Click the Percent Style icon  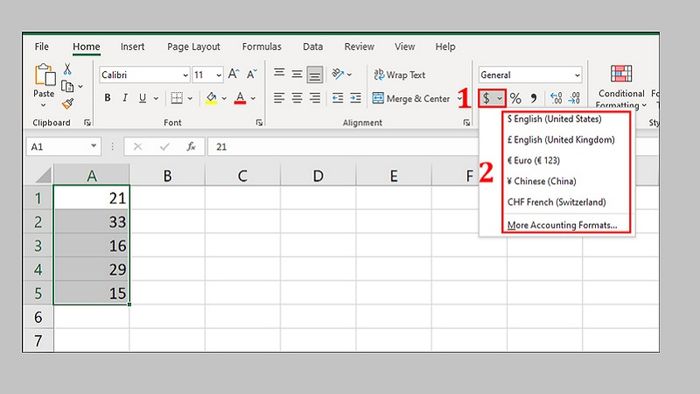(516, 98)
